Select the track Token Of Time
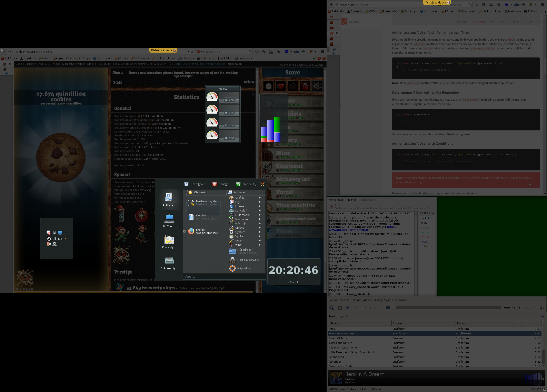Viewport: 547px width, 392px height. point(435,338)
